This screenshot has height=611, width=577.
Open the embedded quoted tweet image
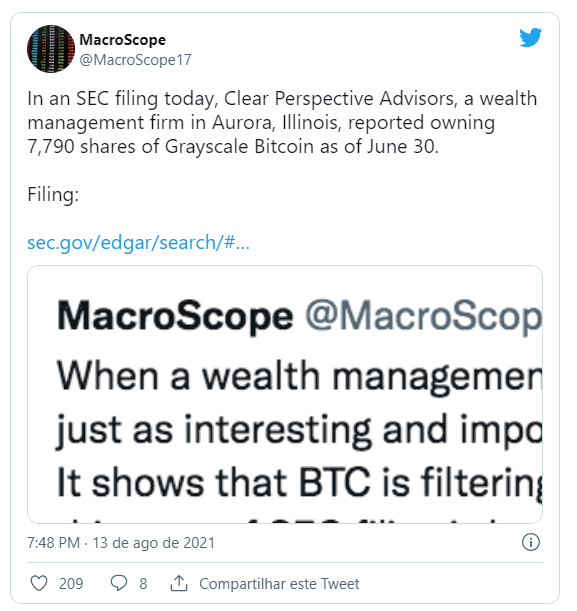pyautogui.click(x=285, y=394)
